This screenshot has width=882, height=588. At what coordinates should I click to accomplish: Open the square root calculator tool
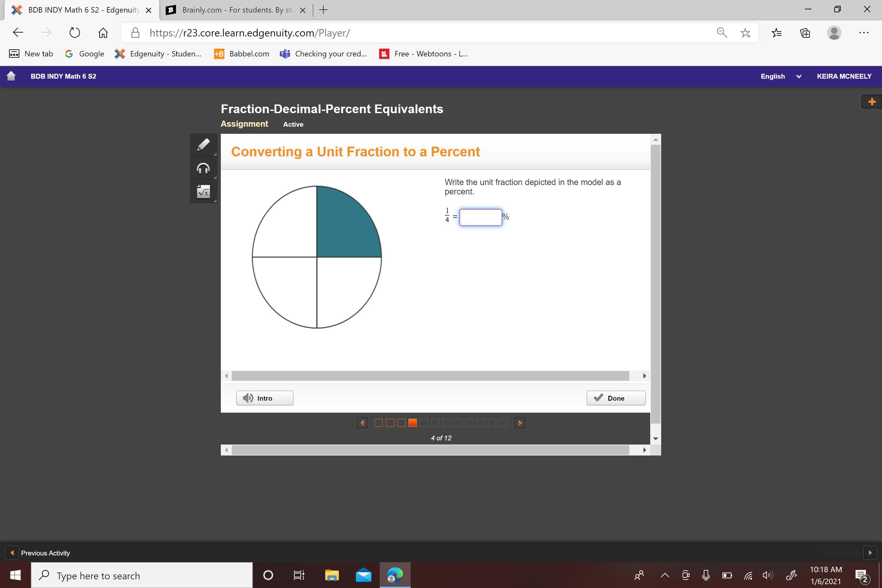(x=203, y=191)
